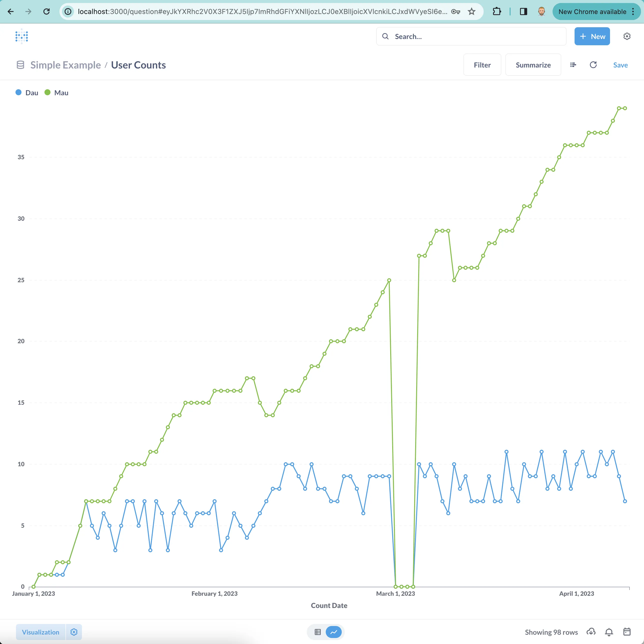Navigate to the Simple Example collection
The height and width of the screenshot is (644, 644).
[x=65, y=65]
